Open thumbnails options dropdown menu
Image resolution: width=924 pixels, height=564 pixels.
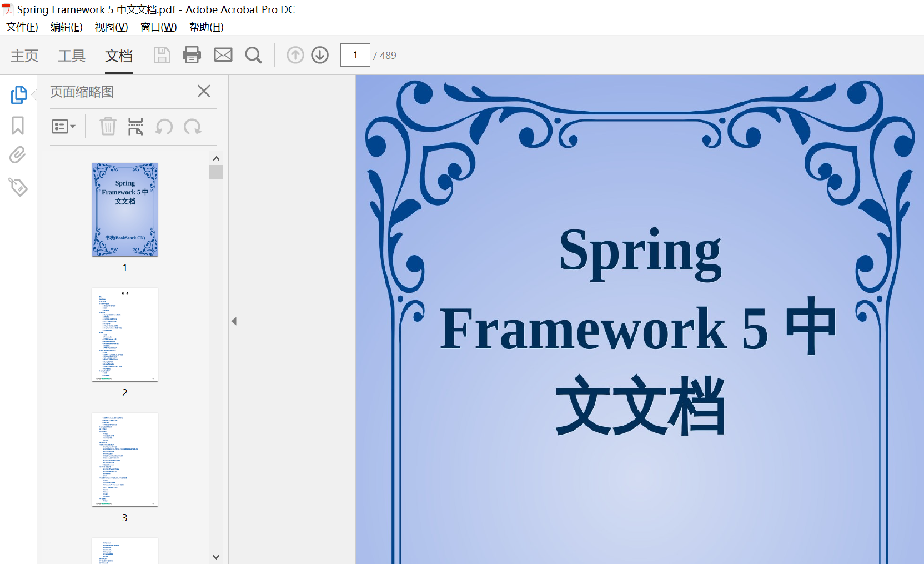63,127
